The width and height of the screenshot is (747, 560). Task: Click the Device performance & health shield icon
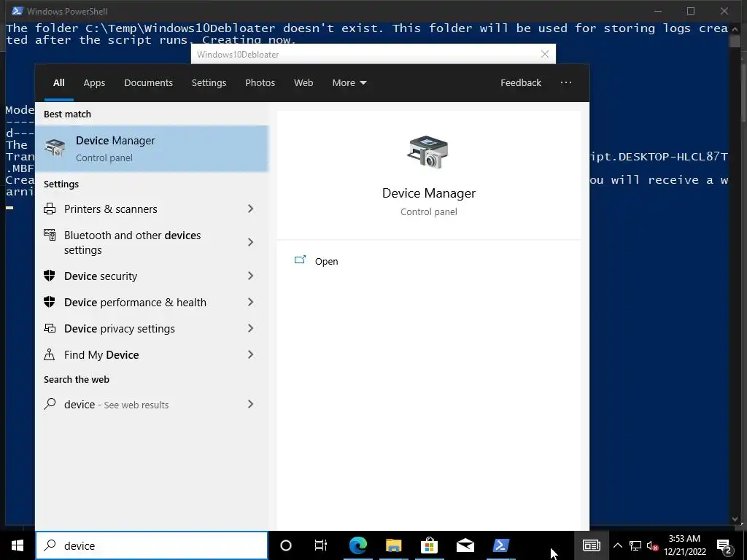click(50, 302)
